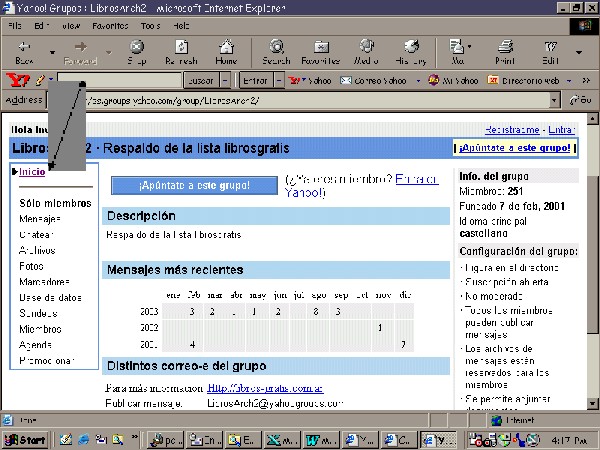This screenshot has width=600, height=450.
Task: Open the History toolbar icon
Action: pos(411,47)
